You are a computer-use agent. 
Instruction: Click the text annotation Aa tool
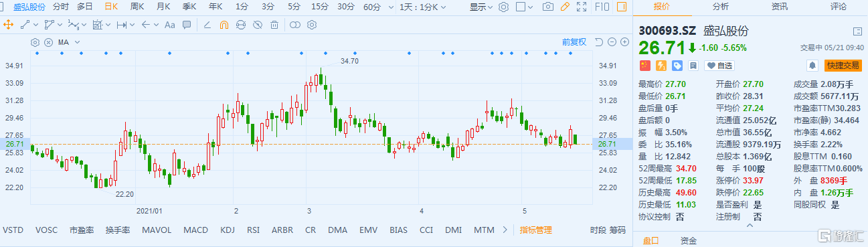click(x=169, y=25)
